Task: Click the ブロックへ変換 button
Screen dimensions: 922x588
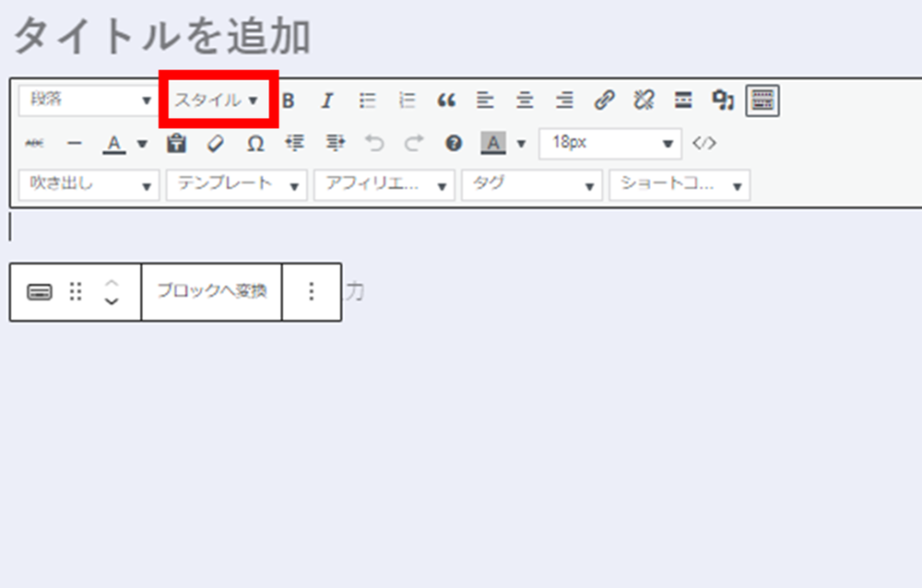Action: (212, 292)
